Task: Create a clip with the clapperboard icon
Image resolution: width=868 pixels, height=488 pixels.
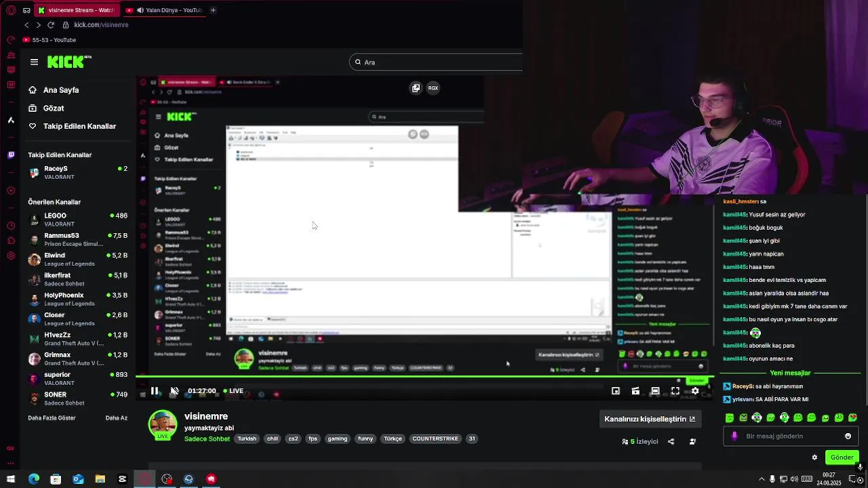Action: 635,390
